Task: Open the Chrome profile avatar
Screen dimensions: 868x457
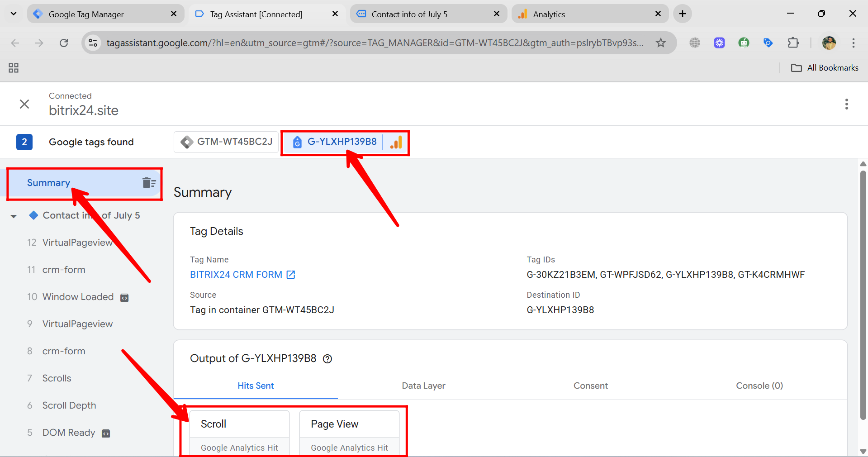Action: pos(829,43)
